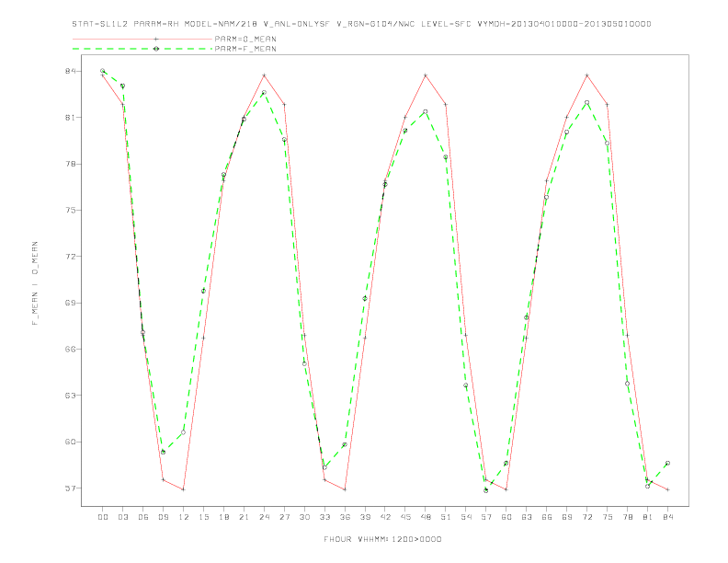This screenshot has width=728, height=563.
Task: Click the chart title starting STAT=SL1L2
Action: pyautogui.click(x=361, y=24)
